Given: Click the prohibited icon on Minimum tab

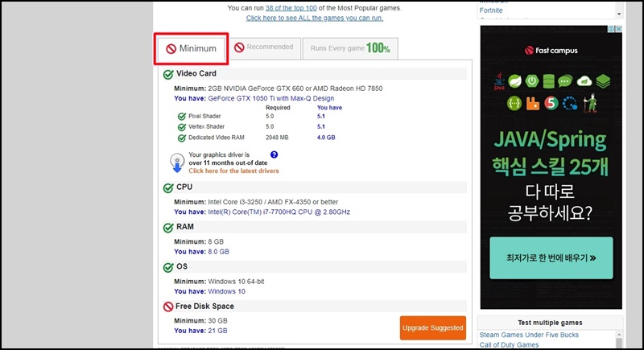Looking at the screenshot, I should click(171, 49).
